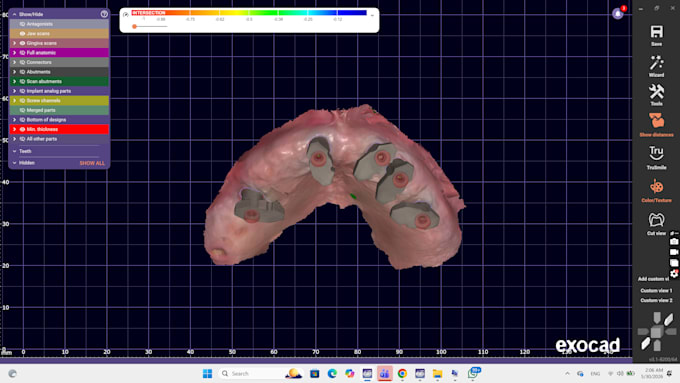Expand the Hidden section
Image resolution: width=680 pixels, height=383 pixels.
[14, 163]
